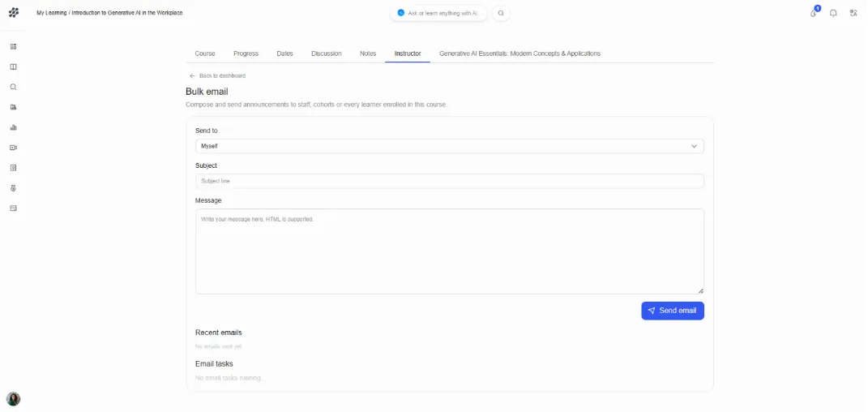Switch to the Course tab

(x=205, y=54)
